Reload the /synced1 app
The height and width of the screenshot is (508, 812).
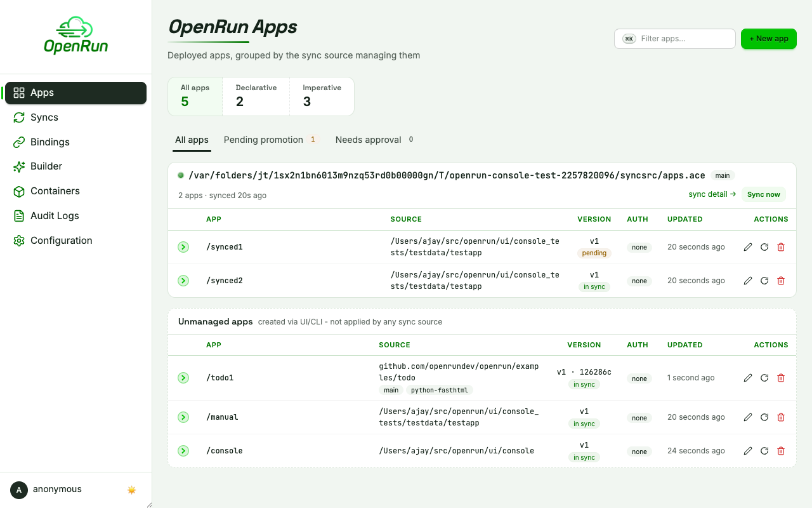[764, 247]
